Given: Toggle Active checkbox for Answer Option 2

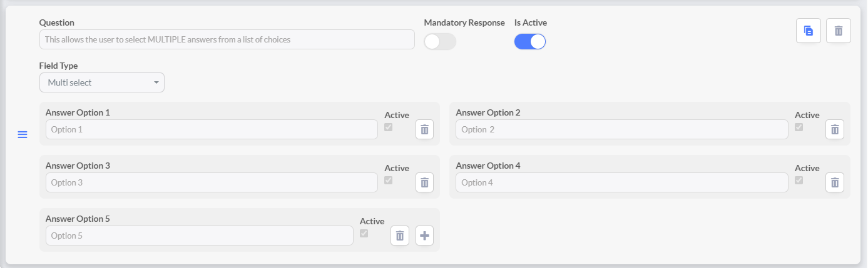Looking at the screenshot, I should (x=799, y=127).
